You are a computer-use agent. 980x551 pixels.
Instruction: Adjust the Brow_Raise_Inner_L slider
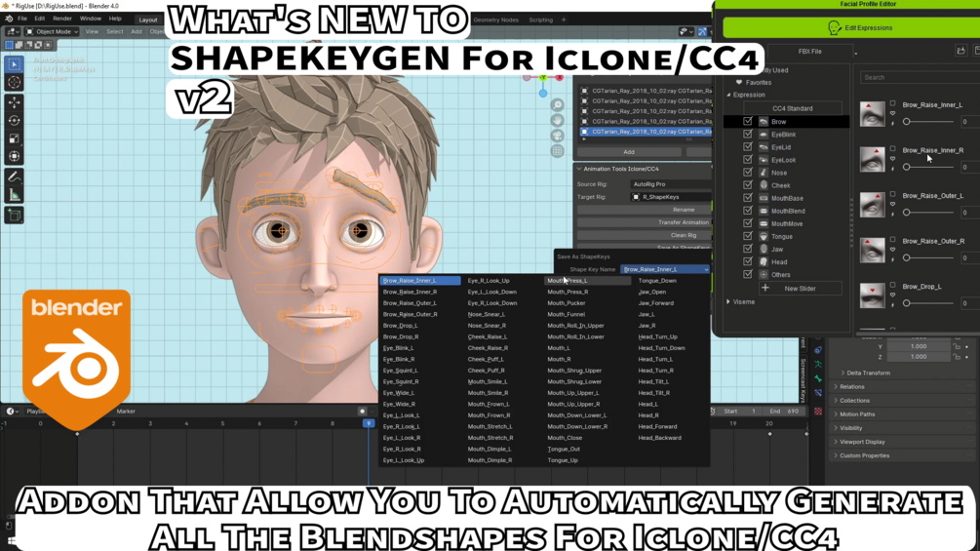point(927,122)
